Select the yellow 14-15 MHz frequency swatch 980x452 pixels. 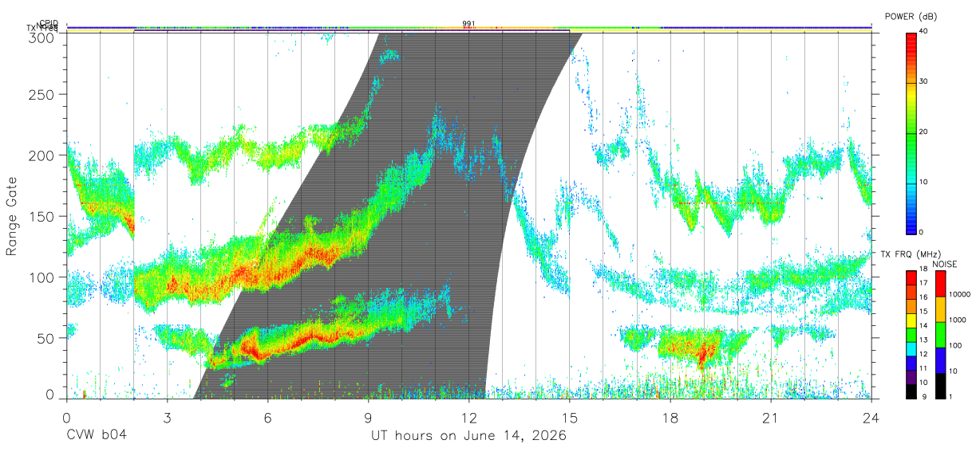pos(911,320)
